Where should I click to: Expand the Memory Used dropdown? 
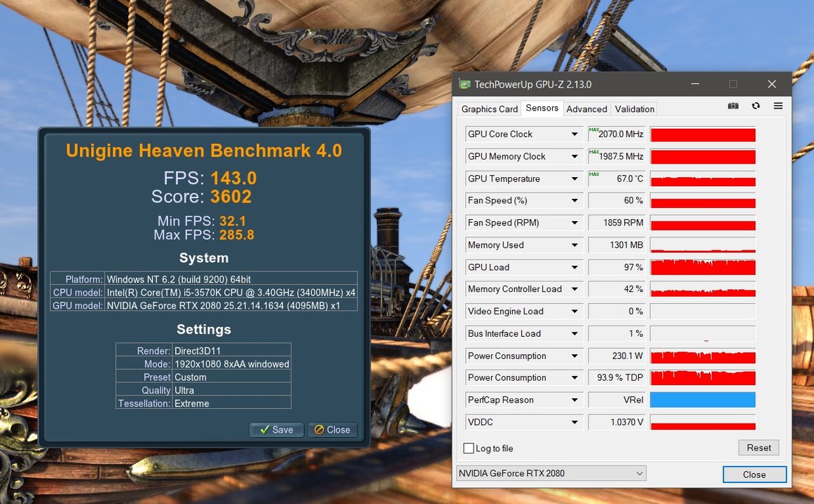coord(574,245)
